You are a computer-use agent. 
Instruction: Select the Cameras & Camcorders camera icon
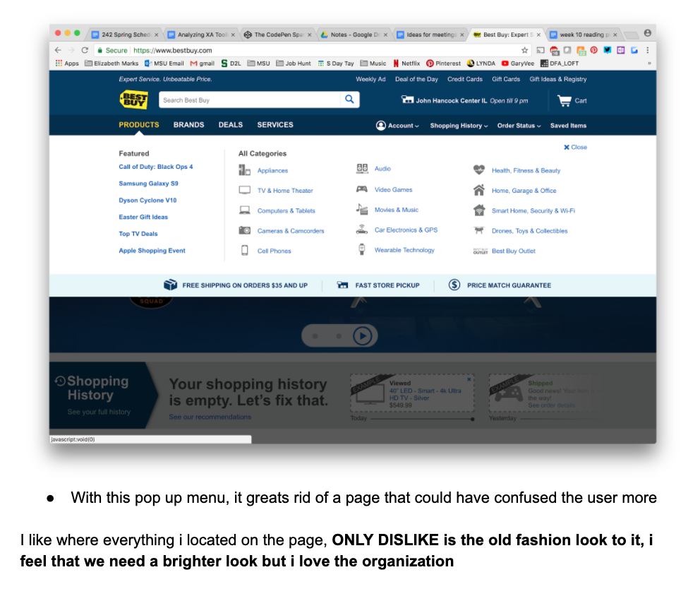pos(245,230)
